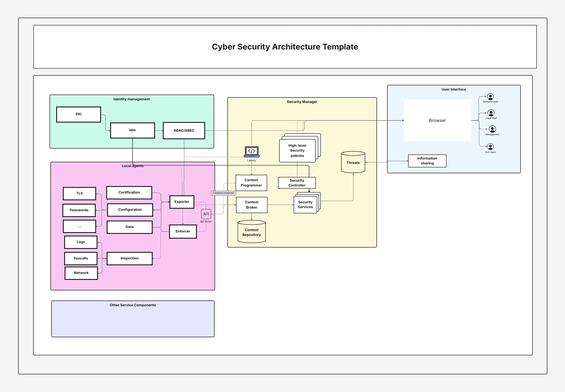Screen dimensions: 565x392
Task: Select the User Interface group heading
Action: tap(454, 89)
